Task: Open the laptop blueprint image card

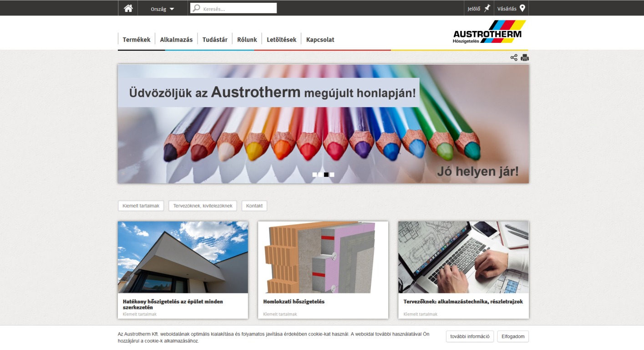Action: tap(463, 257)
